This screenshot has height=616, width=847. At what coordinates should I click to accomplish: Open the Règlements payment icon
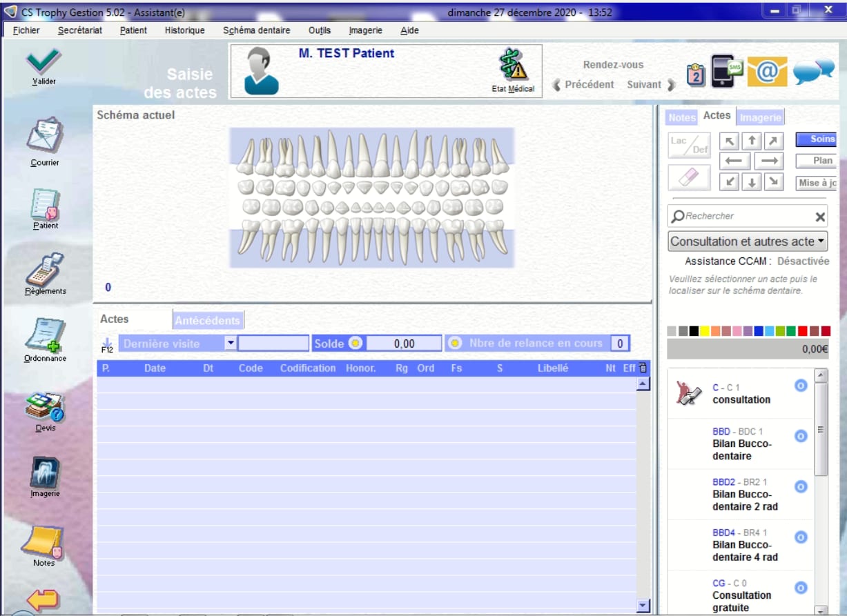(x=45, y=269)
